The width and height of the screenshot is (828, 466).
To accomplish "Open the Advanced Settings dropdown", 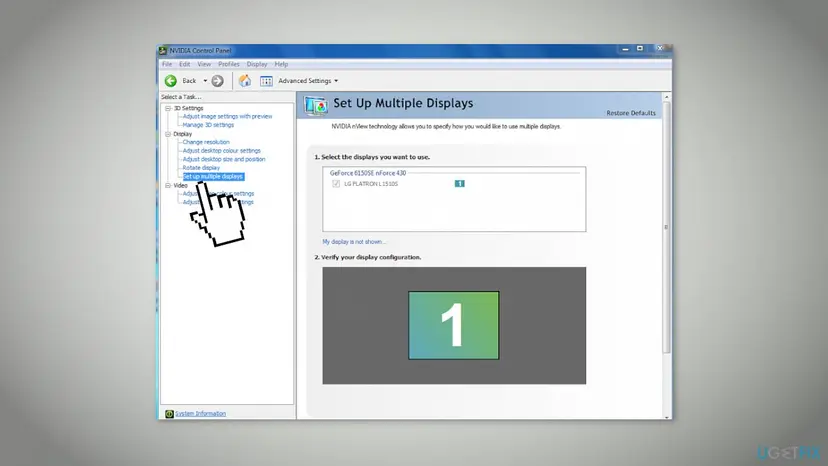I will [336, 81].
